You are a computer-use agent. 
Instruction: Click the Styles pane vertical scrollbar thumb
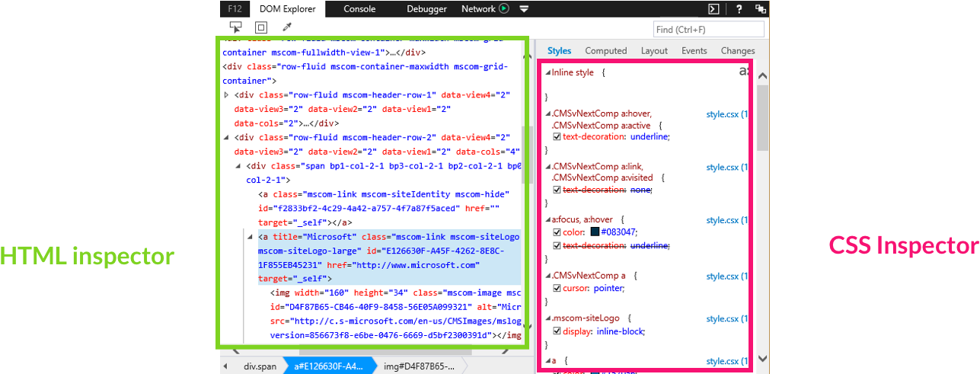[762, 118]
